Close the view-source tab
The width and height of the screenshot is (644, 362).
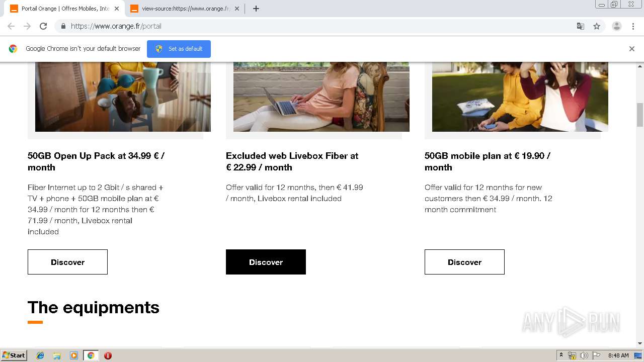tap(237, 9)
